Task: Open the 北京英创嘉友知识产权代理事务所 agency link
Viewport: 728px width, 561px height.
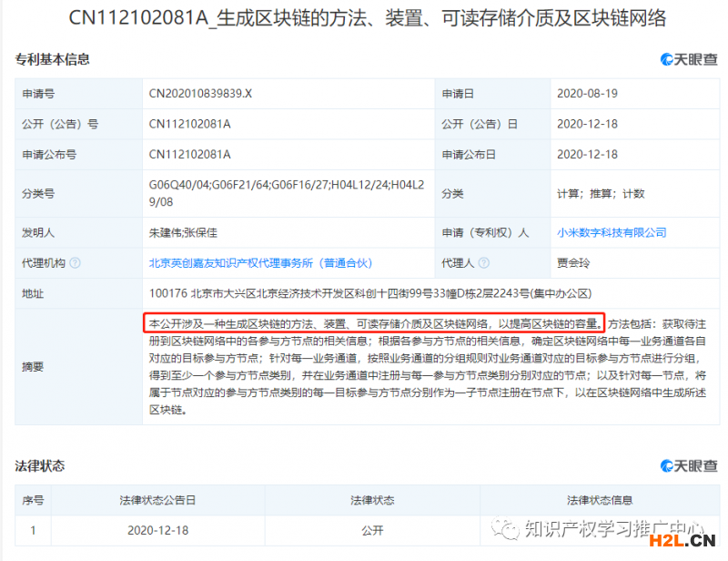Action: [x=260, y=263]
